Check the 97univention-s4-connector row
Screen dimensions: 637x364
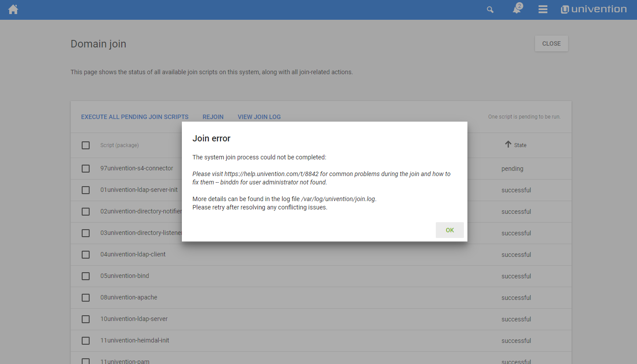click(86, 169)
